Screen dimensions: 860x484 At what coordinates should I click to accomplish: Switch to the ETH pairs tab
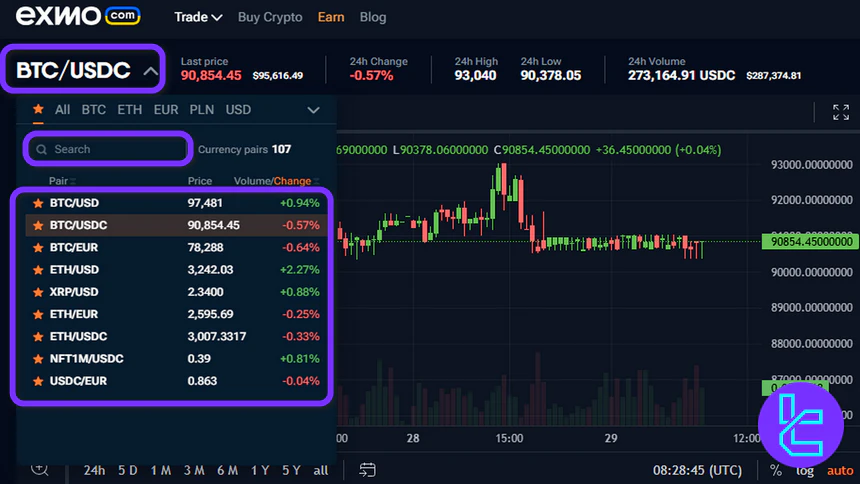pyautogui.click(x=129, y=110)
